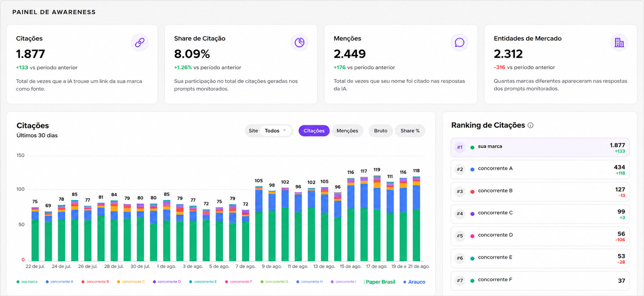Select ranking row #7 concorrente F
644x296 pixels.
540,280
